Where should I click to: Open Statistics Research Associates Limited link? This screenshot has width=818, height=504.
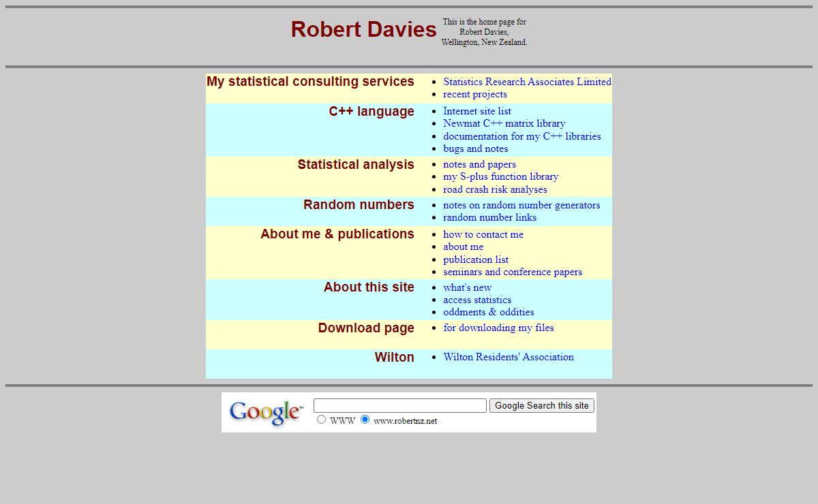[527, 82]
